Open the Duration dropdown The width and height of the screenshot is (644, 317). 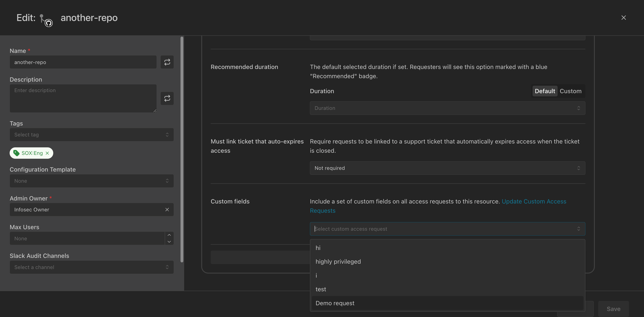point(447,108)
